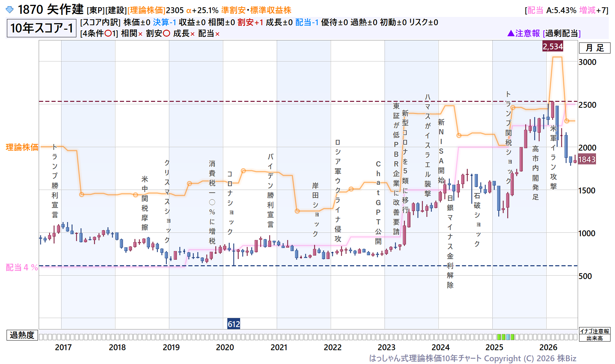Click the 成長× condition indicator

coord(184,33)
